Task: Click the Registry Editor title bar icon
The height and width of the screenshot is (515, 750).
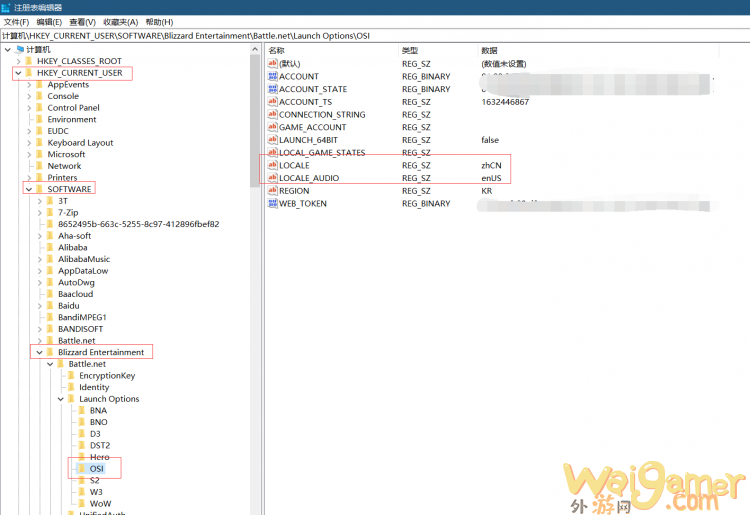Action: pos(6,8)
